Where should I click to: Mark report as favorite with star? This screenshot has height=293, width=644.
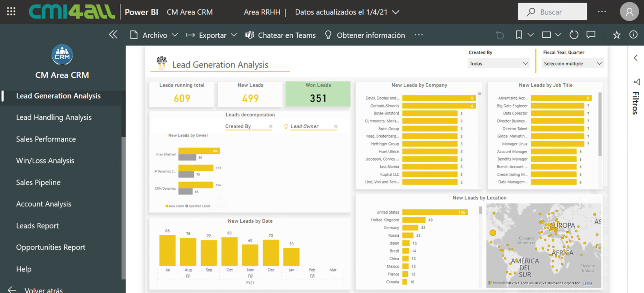click(616, 35)
